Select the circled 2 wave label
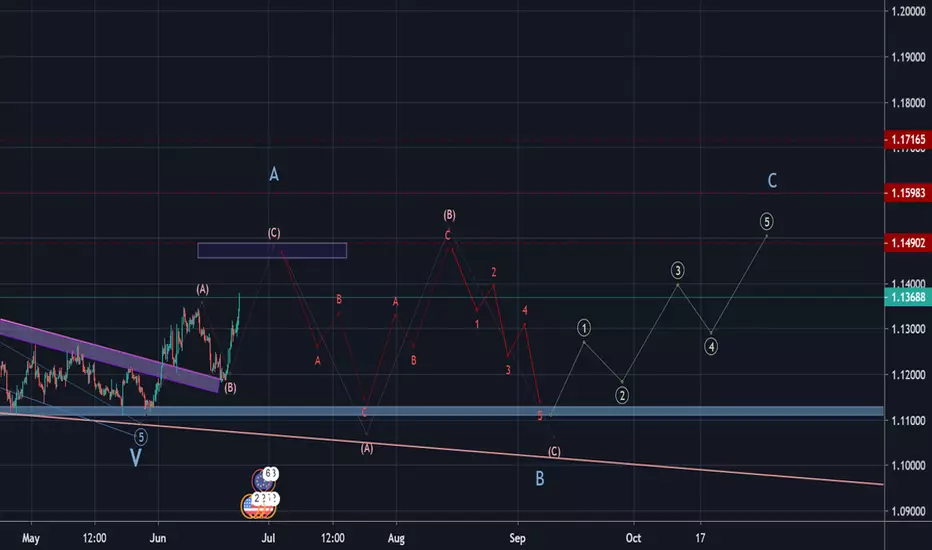The image size is (932, 550). [x=622, y=395]
